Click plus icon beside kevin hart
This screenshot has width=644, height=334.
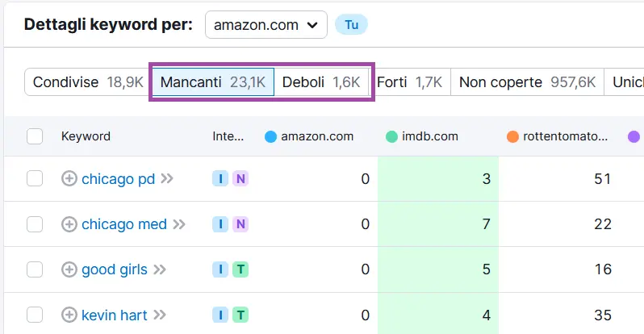tap(69, 315)
